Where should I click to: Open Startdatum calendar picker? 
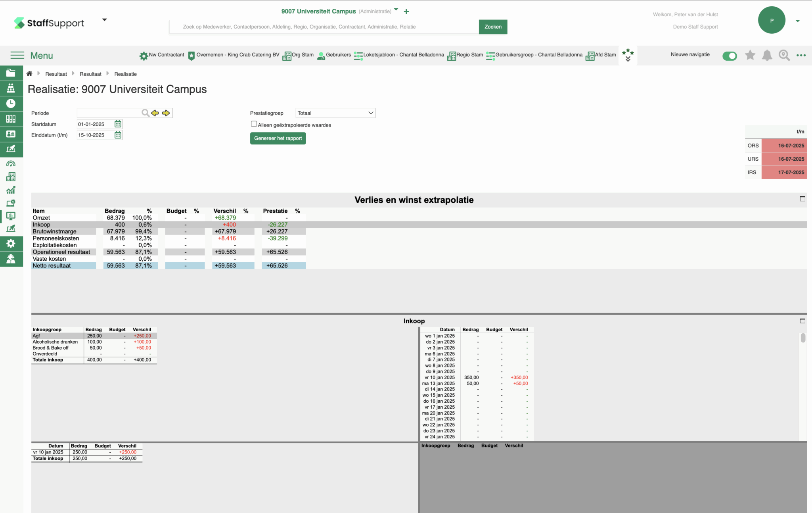click(x=118, y=124)
